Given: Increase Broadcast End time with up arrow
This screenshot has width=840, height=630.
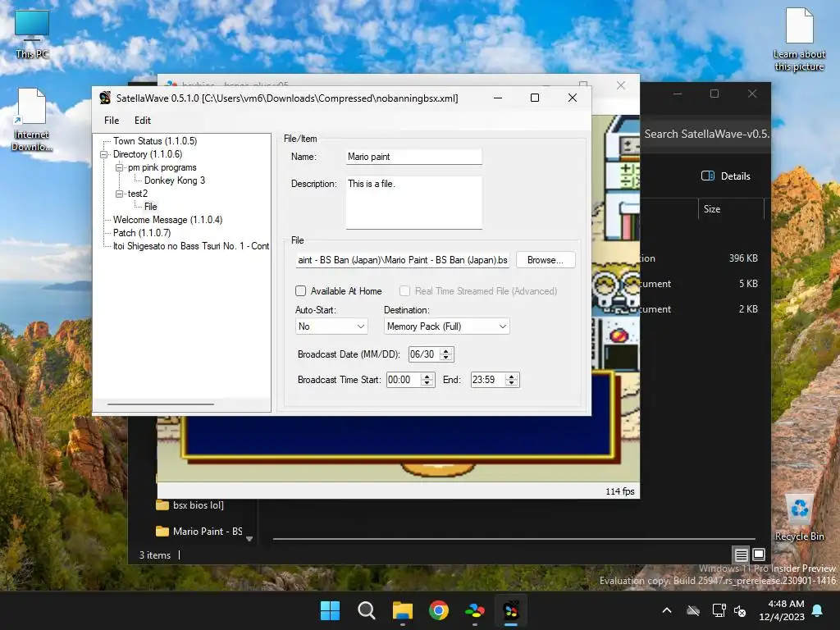Looking at the screenshot, I should click(512, 377).
